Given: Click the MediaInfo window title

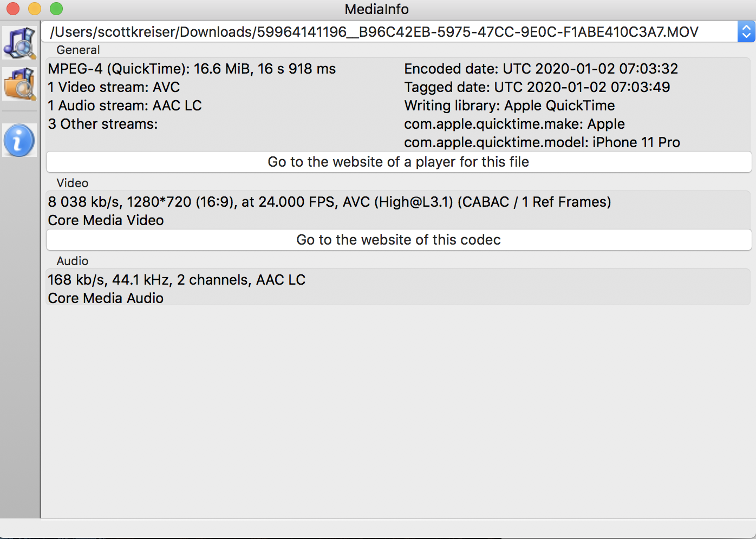Looking at the screenshot, I should [377, 9].
